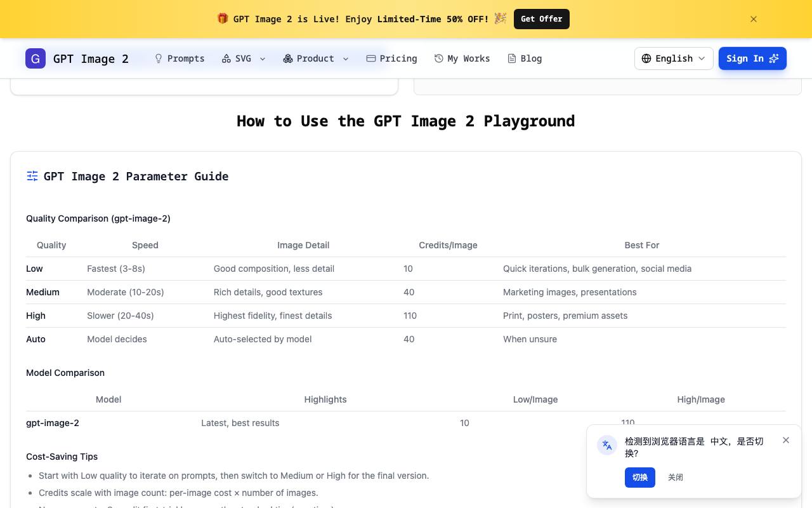The width and height of the screenshot is (812, 508).
Task: Click the 'Cost-Saving Tips' heading
Action: [62, 457]
